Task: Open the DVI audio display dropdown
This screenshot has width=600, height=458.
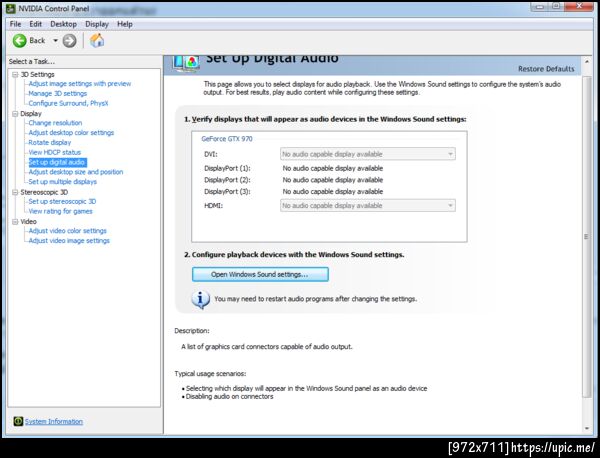Action: coord(368,154)
